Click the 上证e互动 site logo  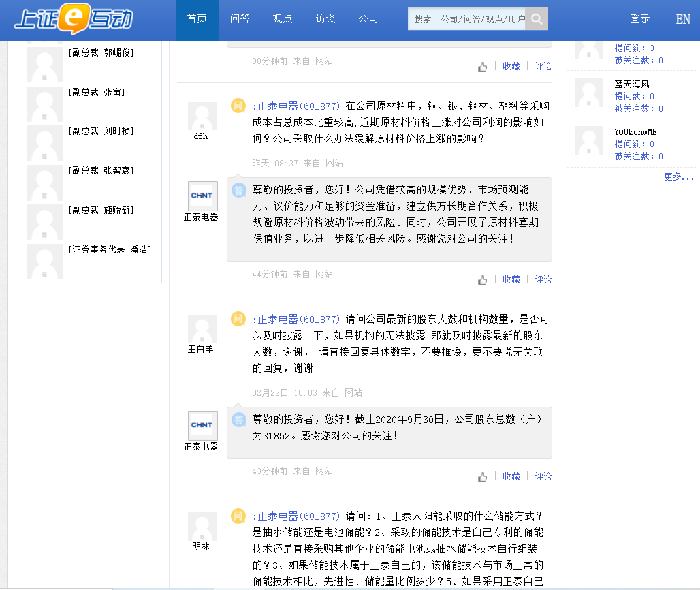pos(74,19)
